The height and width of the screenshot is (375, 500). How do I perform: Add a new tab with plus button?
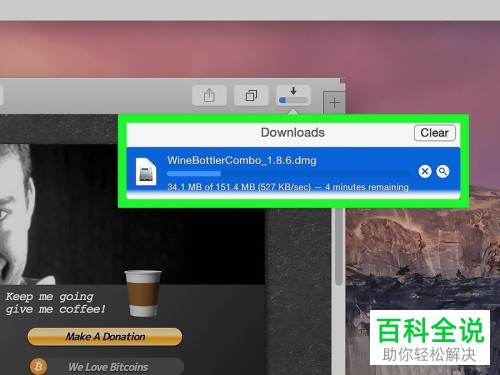pos(334,102)
